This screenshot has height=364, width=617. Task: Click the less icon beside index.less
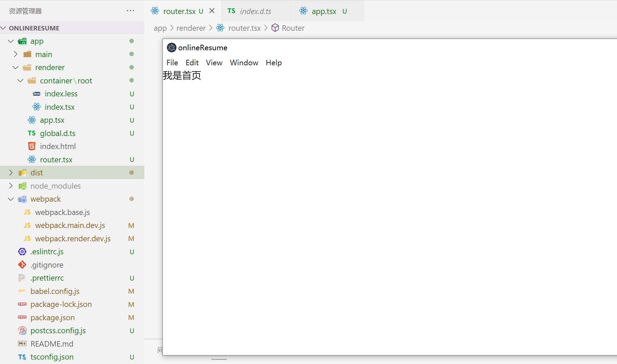pyautogui.click(x=37, y=94)
